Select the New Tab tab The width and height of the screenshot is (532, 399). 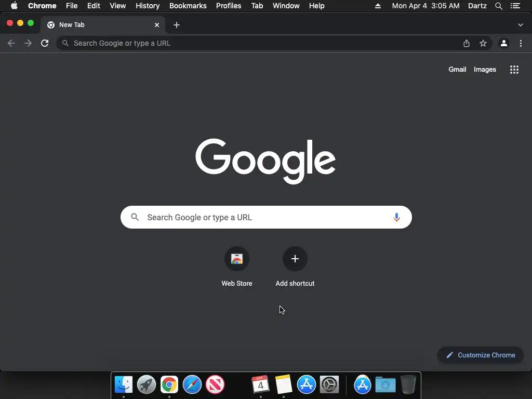click(102, 25)
